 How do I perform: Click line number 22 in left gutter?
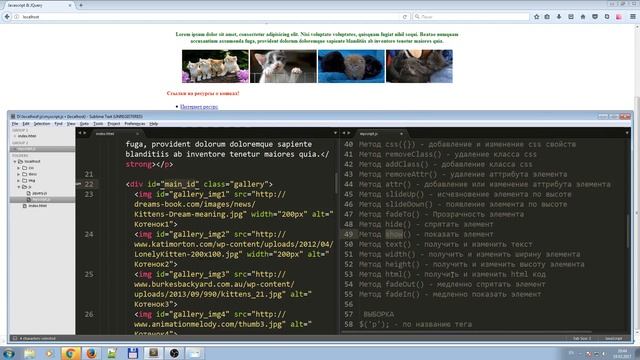[x=89, y=184]
